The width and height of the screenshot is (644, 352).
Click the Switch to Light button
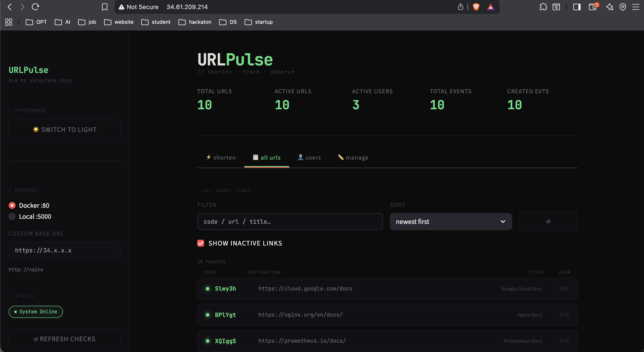[64, 130]
